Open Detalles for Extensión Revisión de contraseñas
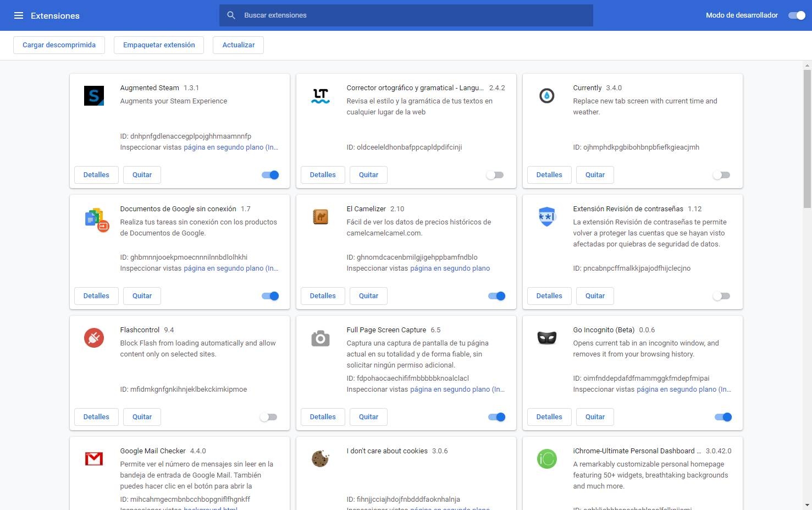The height and width of the screenshot is (510, 812). 549,296
